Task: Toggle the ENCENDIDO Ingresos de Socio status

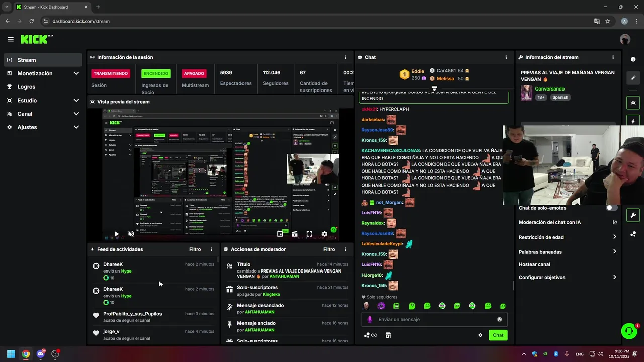Action: pyautogui.click(x=156, y=73)
